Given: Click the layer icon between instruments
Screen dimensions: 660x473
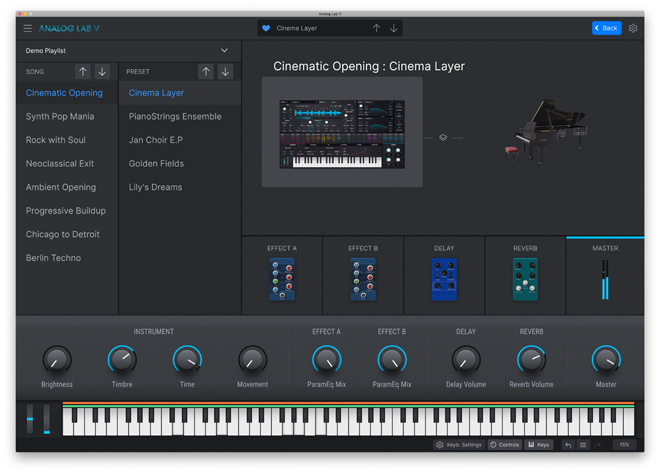Looking at the screenshot, I should coord(443,138).
